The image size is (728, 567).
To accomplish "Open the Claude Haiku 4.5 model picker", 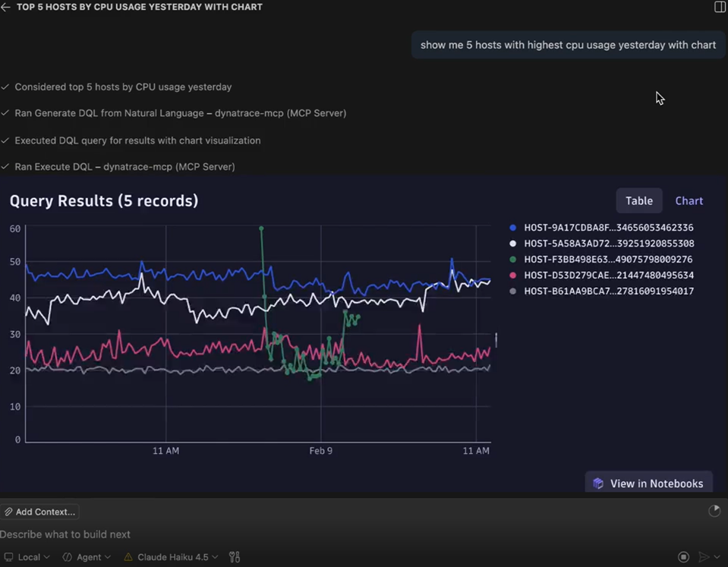I will [x=172, y=557].
